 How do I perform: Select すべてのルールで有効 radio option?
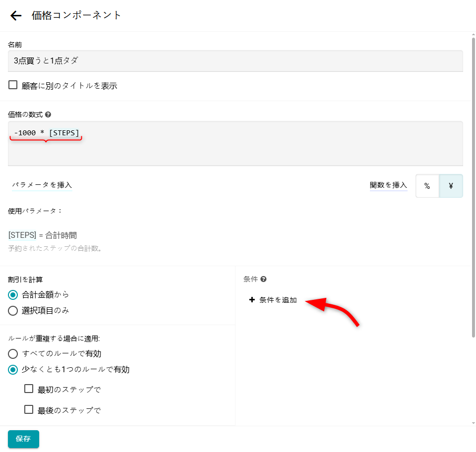13,354
